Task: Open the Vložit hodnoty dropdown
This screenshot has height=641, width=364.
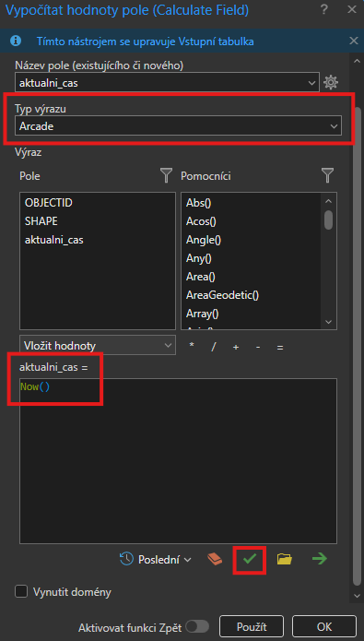Action: click(x=98, y=346)
